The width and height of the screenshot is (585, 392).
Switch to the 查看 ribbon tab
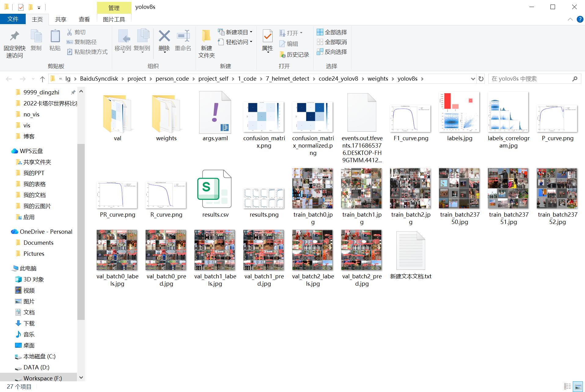coord(84,19)
